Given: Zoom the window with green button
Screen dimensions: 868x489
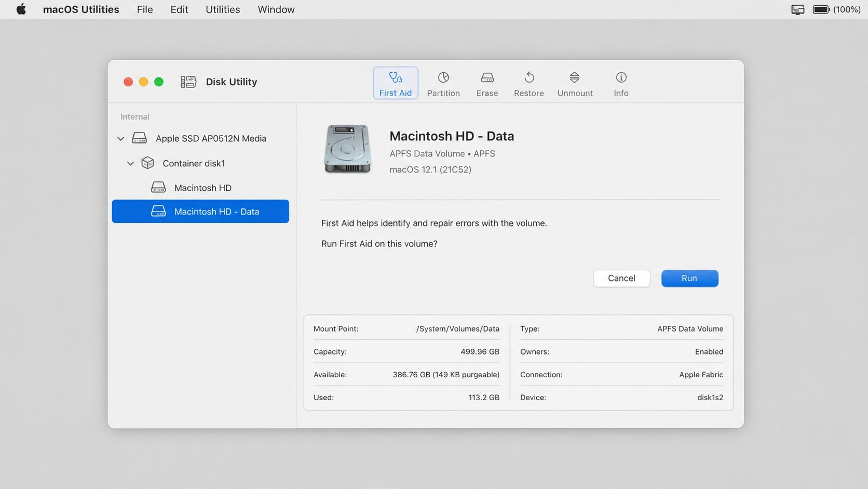Looking at the screenshot, I should pyautogui.click(x=159, y=82).
